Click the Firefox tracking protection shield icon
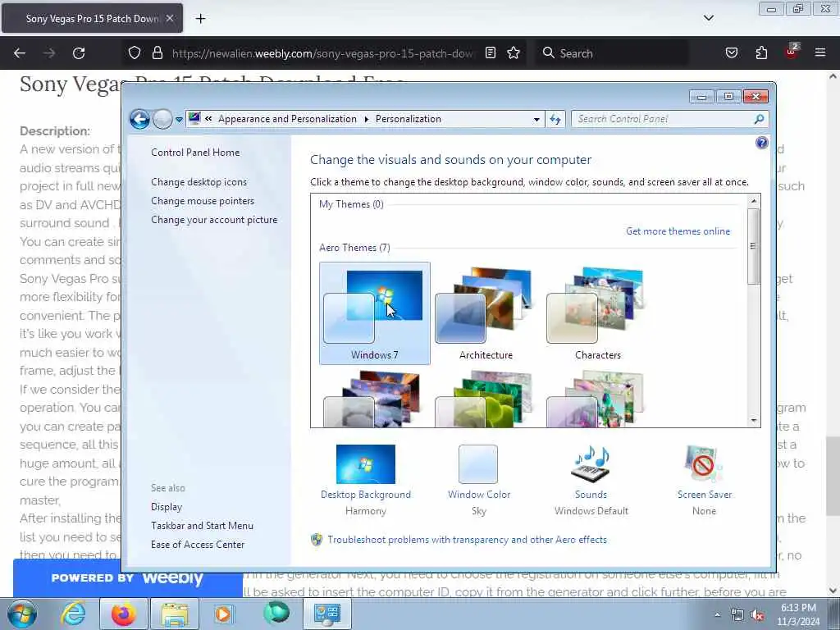This screenshot has height=630, width=840. [x=135, y=53]
